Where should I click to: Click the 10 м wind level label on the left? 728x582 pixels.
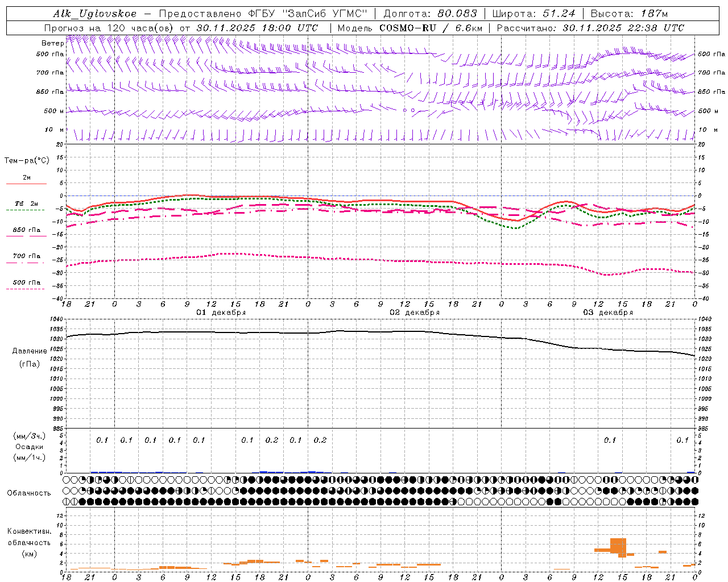click(x=54, y=130)
